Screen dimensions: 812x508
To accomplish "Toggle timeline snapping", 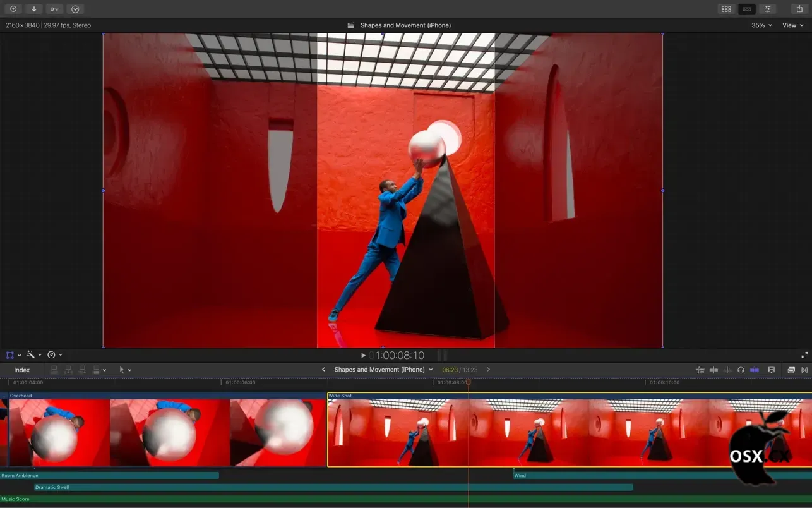I will coord(754,370).
